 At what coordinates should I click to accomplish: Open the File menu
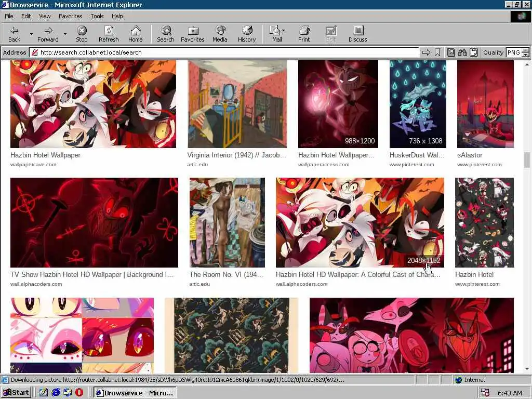[x=9, y=16]
